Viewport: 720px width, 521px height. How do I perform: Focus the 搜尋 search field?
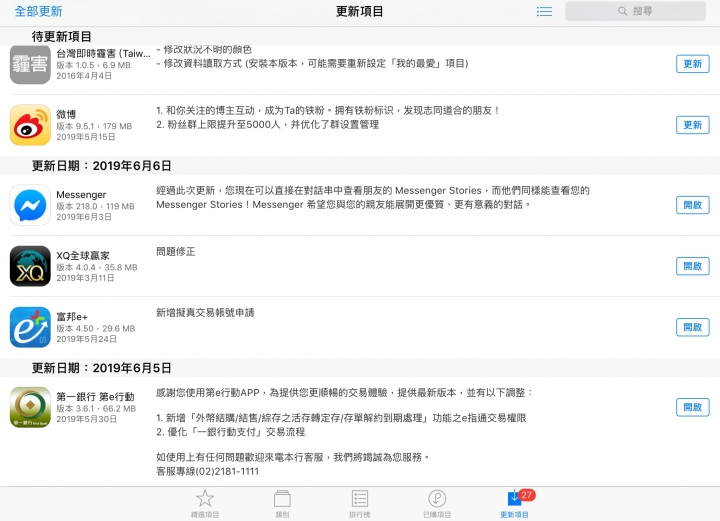(x=635, y=11)
